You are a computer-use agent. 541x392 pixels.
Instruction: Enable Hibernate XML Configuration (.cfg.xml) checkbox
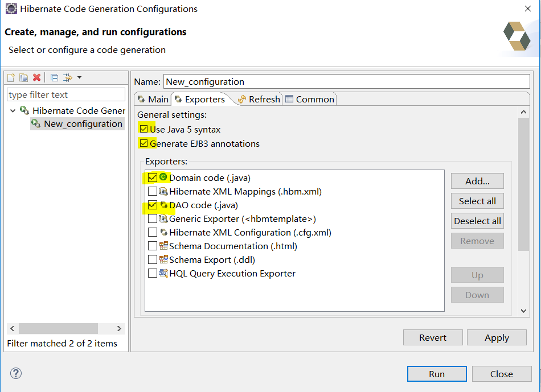tap(152, 232)
